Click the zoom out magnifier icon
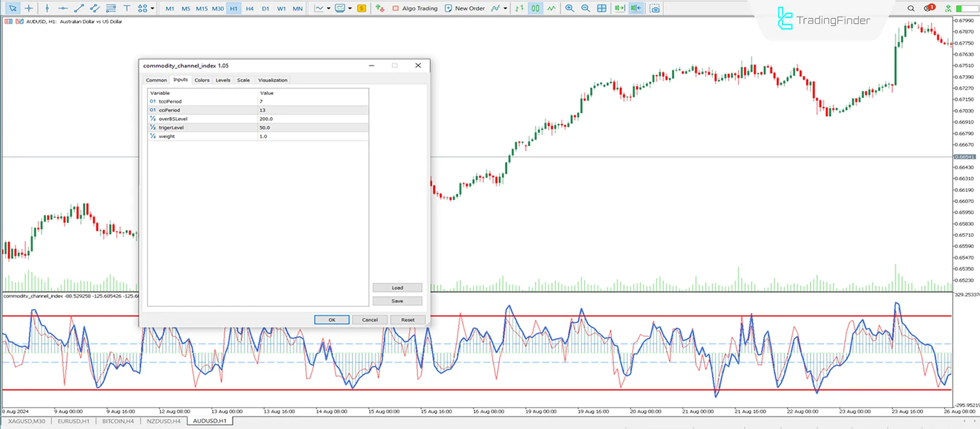Viewport: 980px width, 429px height. 585,8
